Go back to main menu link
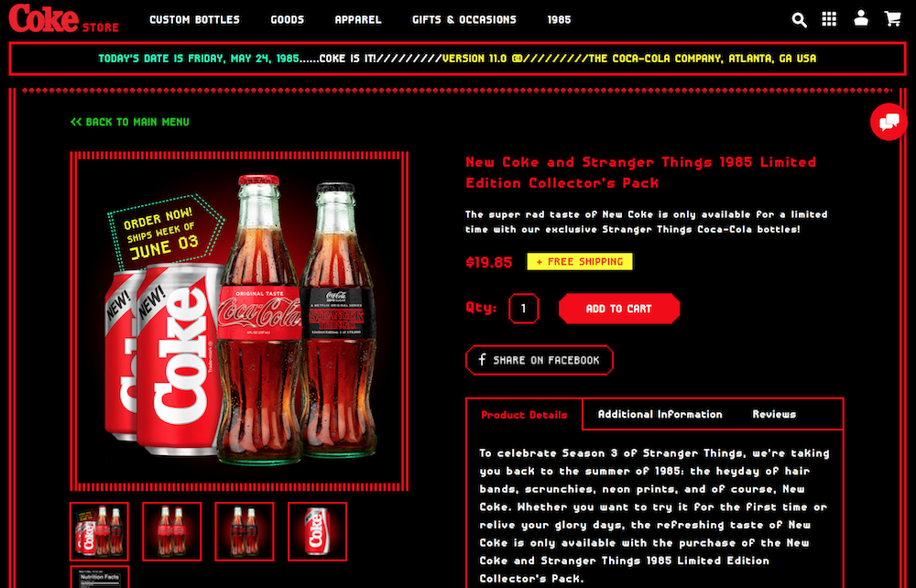 (130, 122)
